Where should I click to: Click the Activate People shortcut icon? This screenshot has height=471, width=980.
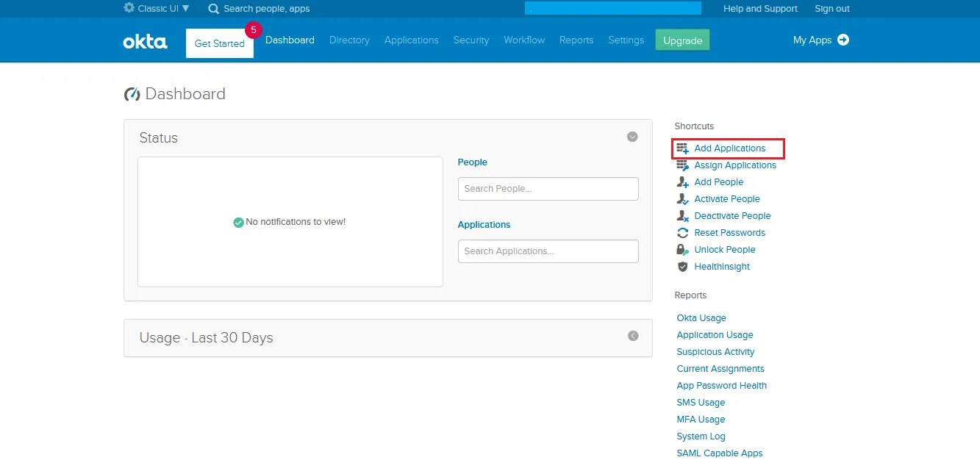(x=682, y=199)
